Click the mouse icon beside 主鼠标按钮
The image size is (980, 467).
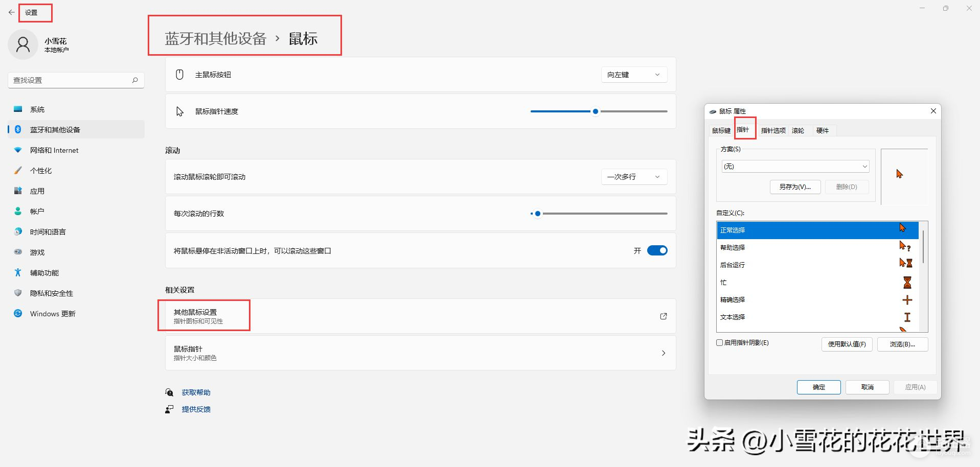(179, 75)
